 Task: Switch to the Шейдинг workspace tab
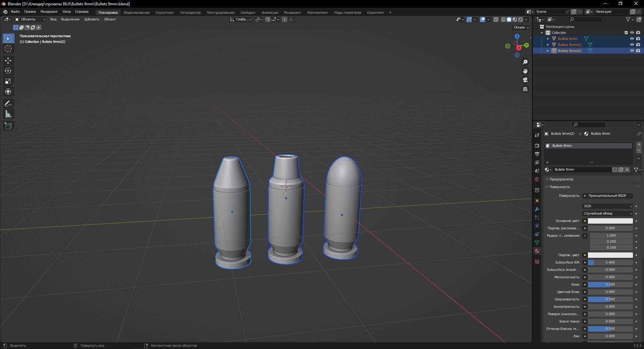click(248, 12)
